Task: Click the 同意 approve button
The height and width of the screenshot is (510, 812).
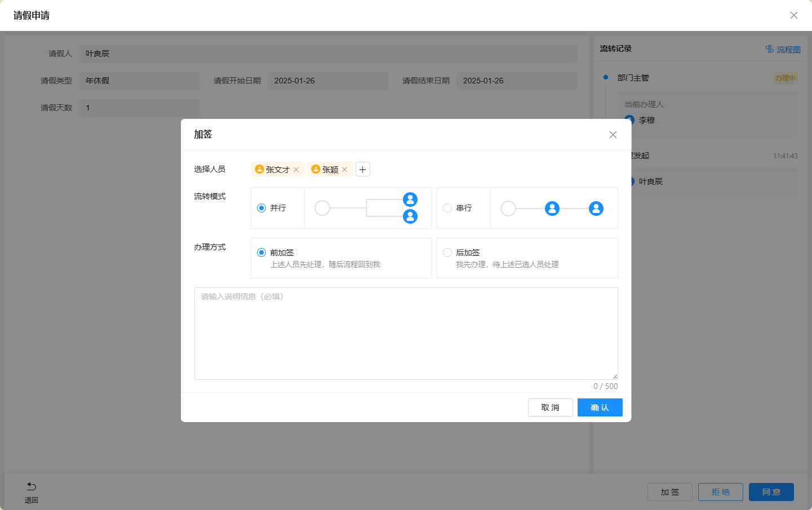Action: click(771, 492)
